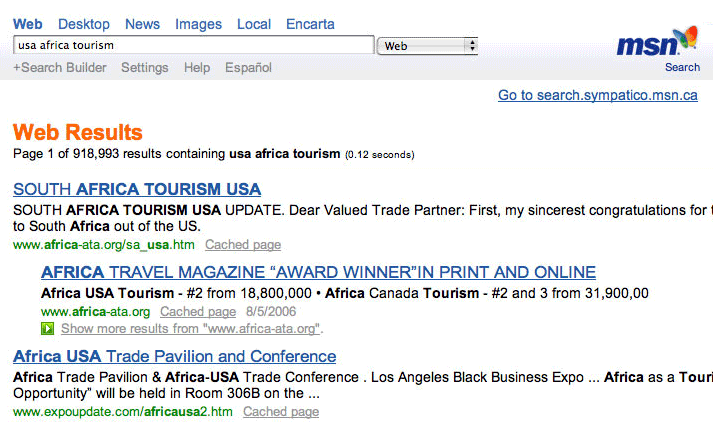Click the (0.12 seconds) timing text
The height and width of the screenshot is (435, 713).
pyautogui.click(x=380, y=155)
